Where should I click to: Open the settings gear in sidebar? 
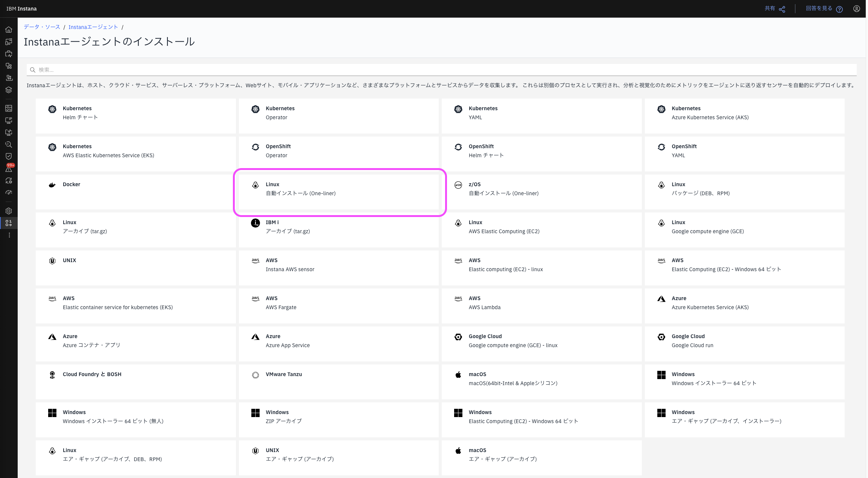[9, 211]
